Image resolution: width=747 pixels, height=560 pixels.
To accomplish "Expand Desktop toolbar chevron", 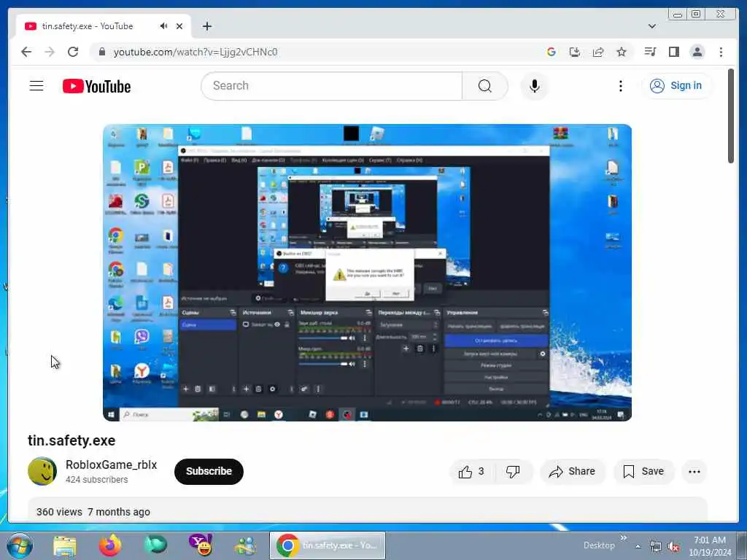I will click(623, 538).
